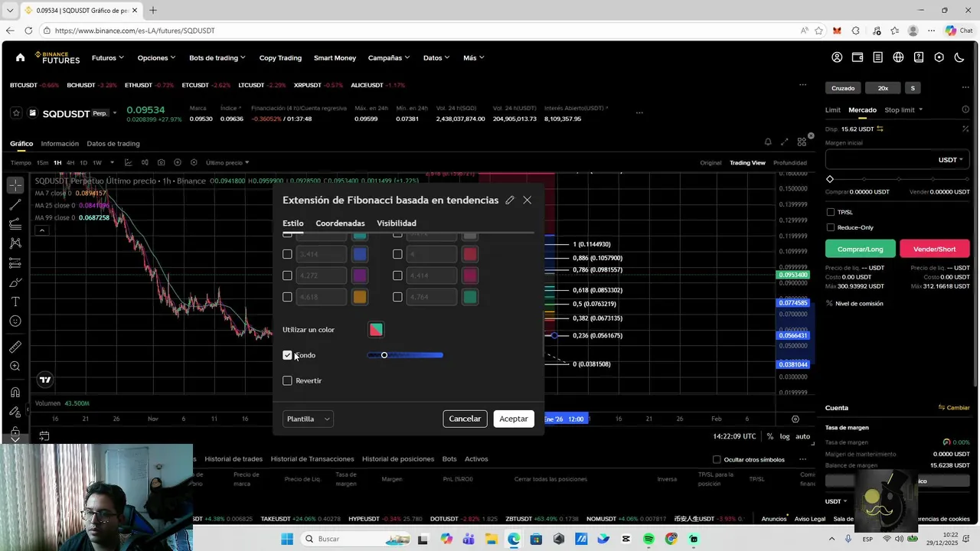Uncheck the Fondo background checkbox

pos(287,355)
